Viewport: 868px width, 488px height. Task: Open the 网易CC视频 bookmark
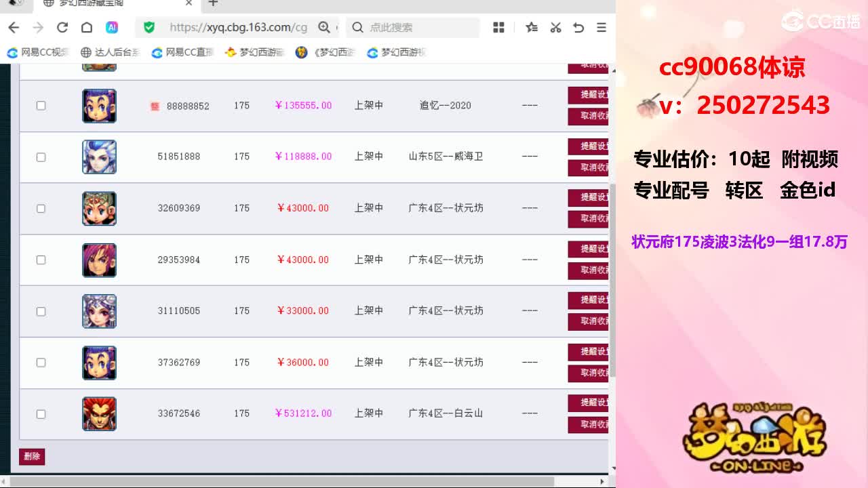point(39,52)
